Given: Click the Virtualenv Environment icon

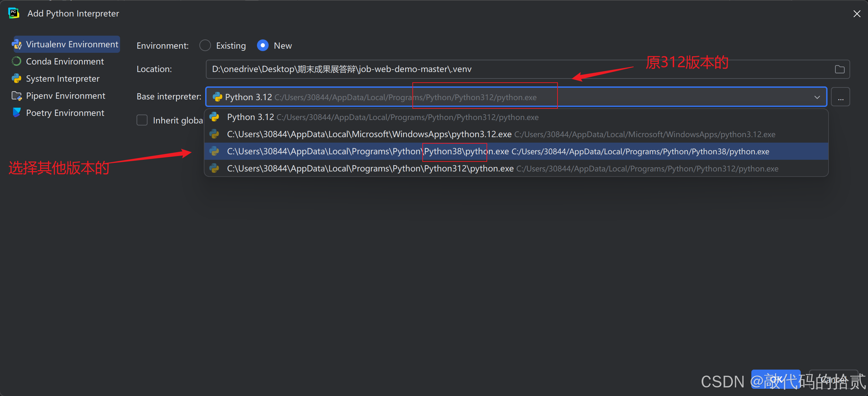Looking at the screenshot, I should tap(16, 44).
